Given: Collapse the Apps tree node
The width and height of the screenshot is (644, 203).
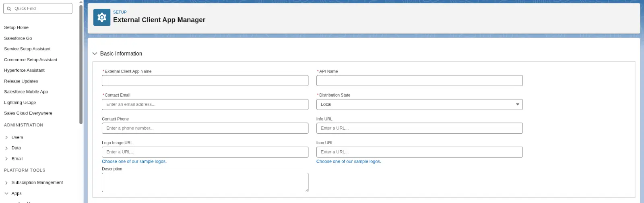Looking at the screenshot, I should click(6, 193).
